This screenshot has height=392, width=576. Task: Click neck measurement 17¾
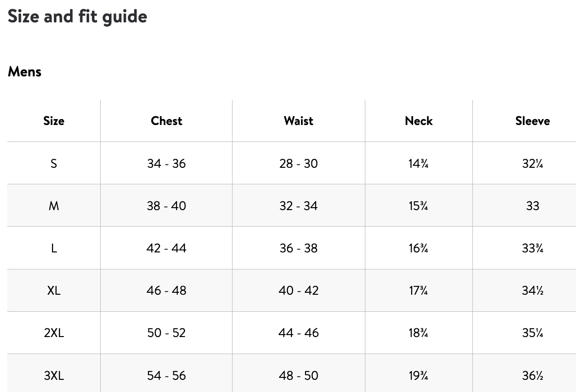[418, 291]
